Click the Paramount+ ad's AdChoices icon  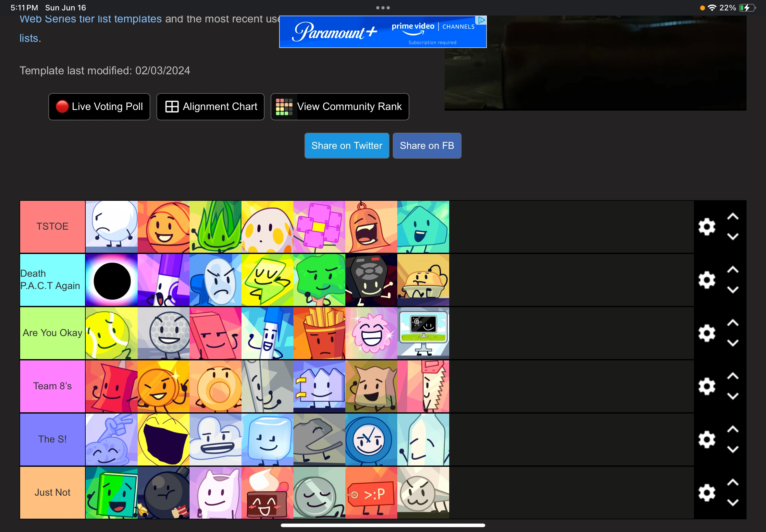coord(481,20)
